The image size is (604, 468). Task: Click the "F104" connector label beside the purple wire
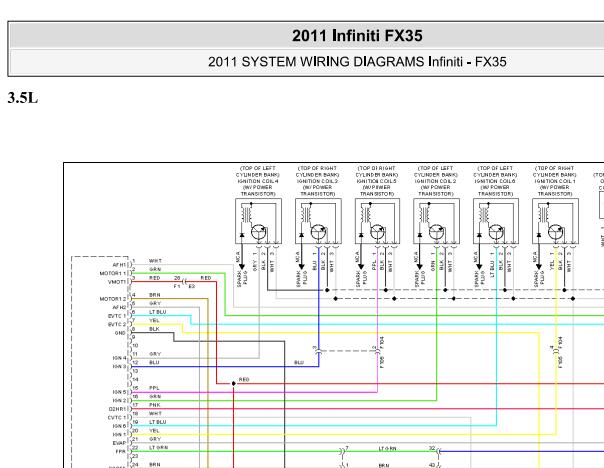[382, 343]
